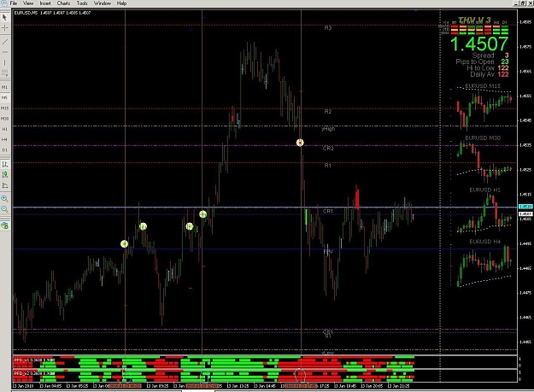Click the application icon left of File
The width and height of the screenshot is (534, 392).
3,3
